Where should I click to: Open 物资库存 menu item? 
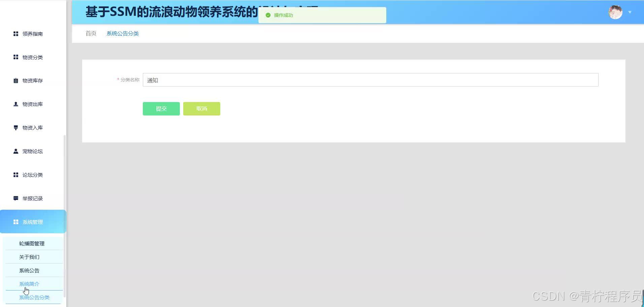click(33, 80)
